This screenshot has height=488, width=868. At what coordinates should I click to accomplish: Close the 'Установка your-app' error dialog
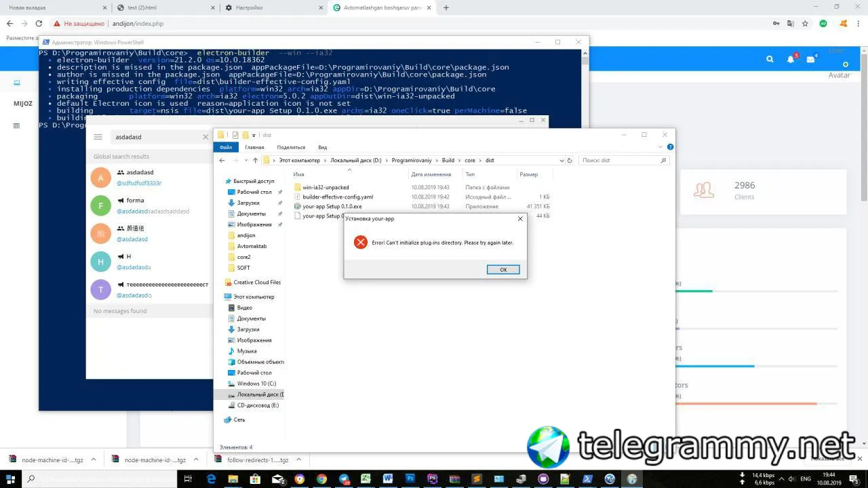[x=520, y=219]
